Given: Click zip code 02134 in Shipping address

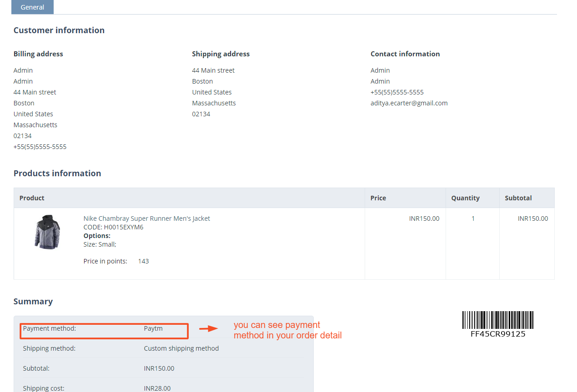Looking at the screenshot, I should click(201, 114).
